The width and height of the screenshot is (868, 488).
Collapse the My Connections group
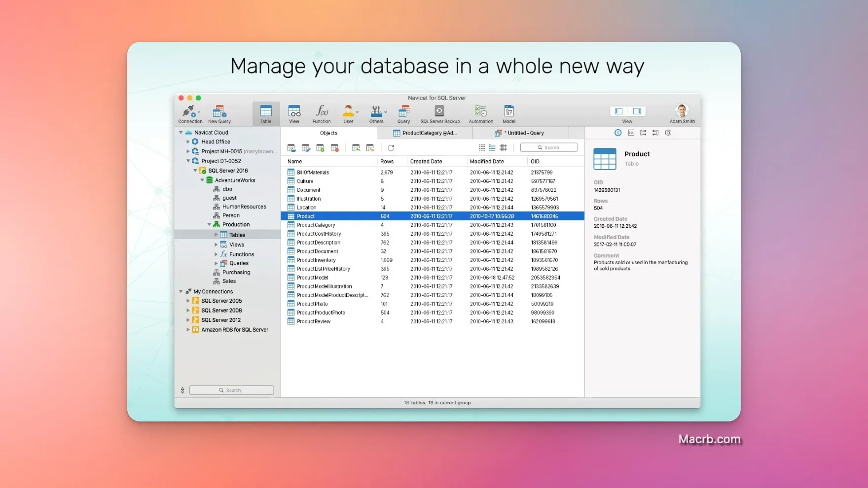coord(181,292)
